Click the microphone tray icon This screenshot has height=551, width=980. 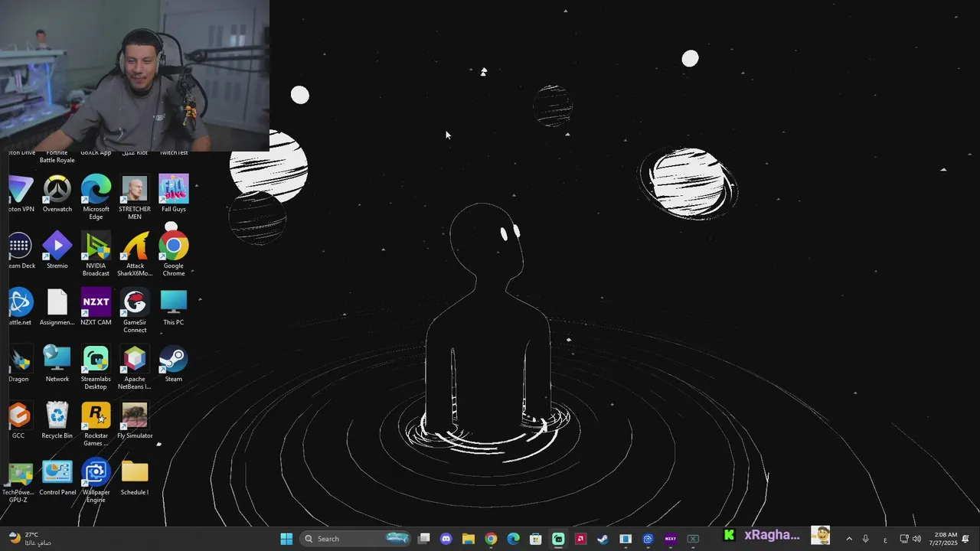coord(865,539)
